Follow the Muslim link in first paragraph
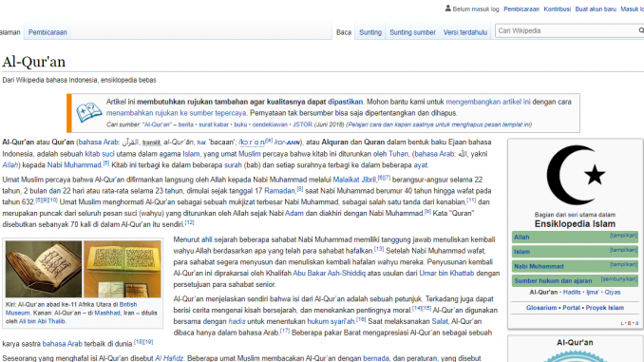The height and width of the screenshot is (362, 644). tap(249, 154)
